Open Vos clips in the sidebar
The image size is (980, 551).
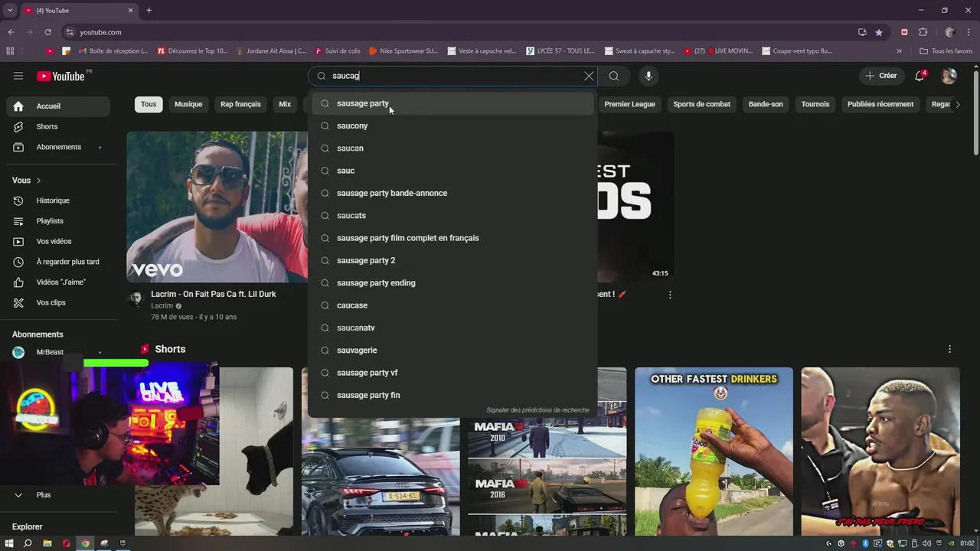click(58, 302)
